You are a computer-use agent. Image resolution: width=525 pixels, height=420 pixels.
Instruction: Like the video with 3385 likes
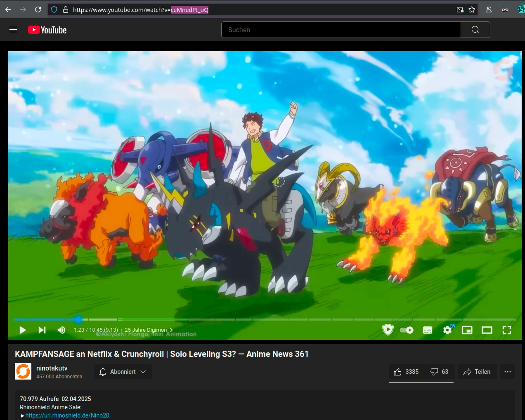click(x=407, y=372)
